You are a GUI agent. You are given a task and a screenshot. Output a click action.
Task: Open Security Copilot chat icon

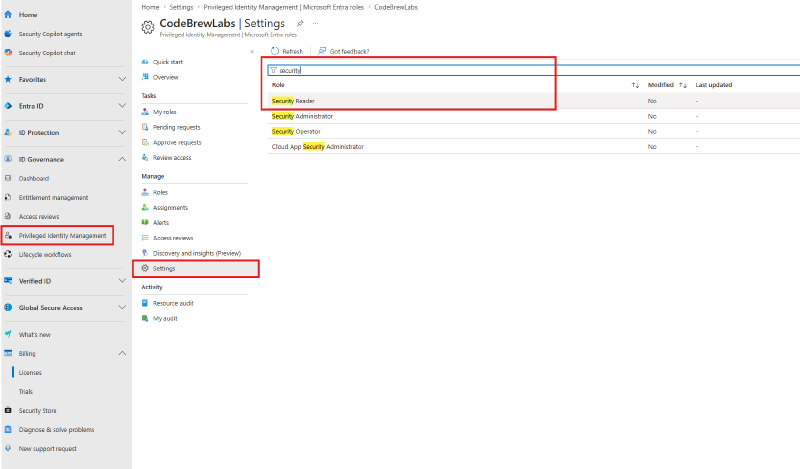point(8,53)
